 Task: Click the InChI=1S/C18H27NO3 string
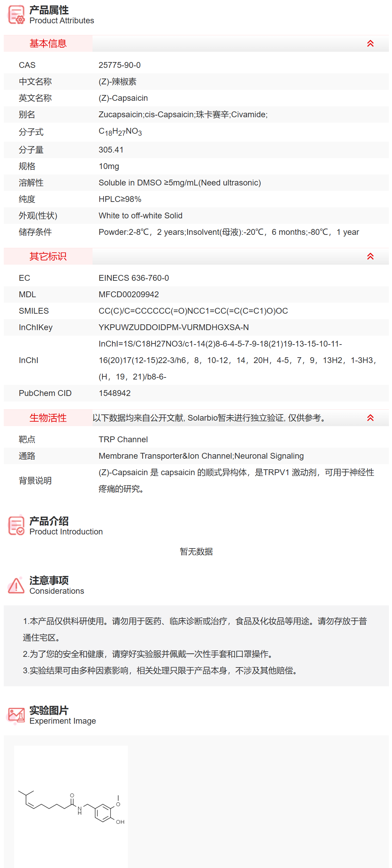point(237,360)
